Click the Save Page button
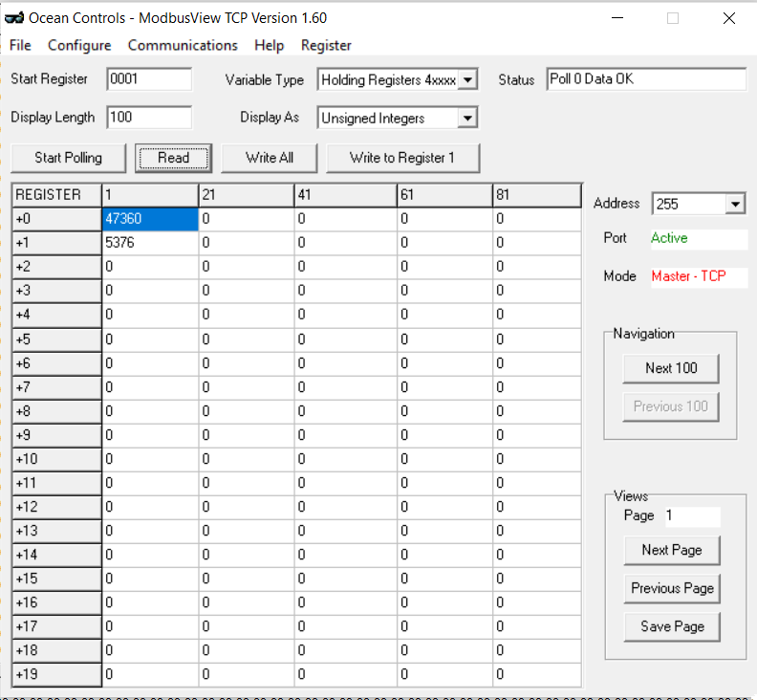The height and width of the screenshot is (700, 757). click(x=672, y=626)
